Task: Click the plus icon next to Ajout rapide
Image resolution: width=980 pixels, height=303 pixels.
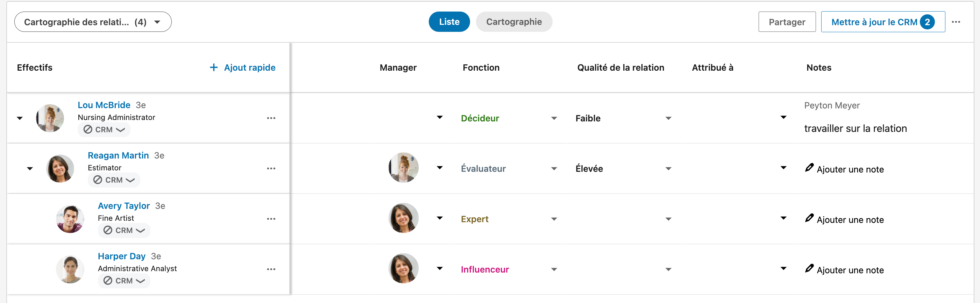Action: coord(214,68)
